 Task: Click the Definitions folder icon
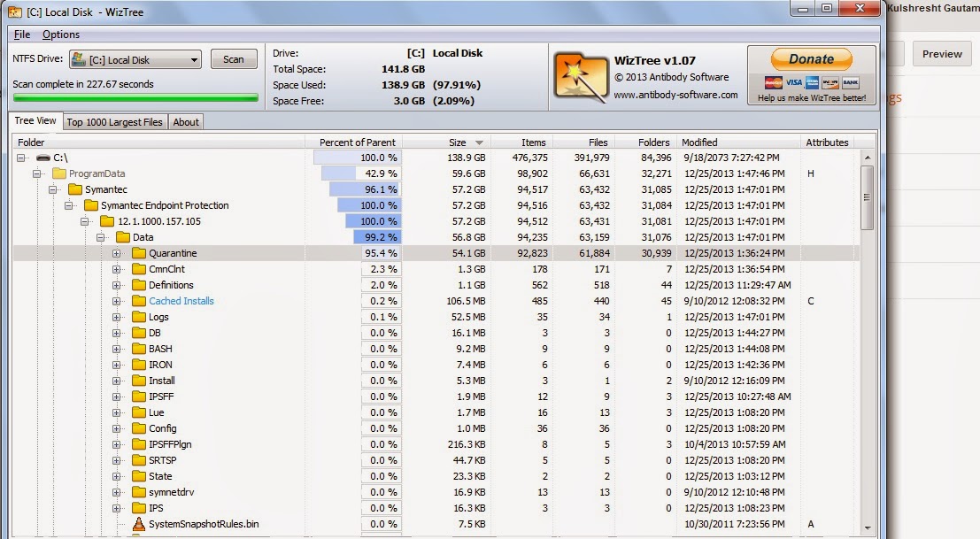pyautogui.click(x=139, y=285)
